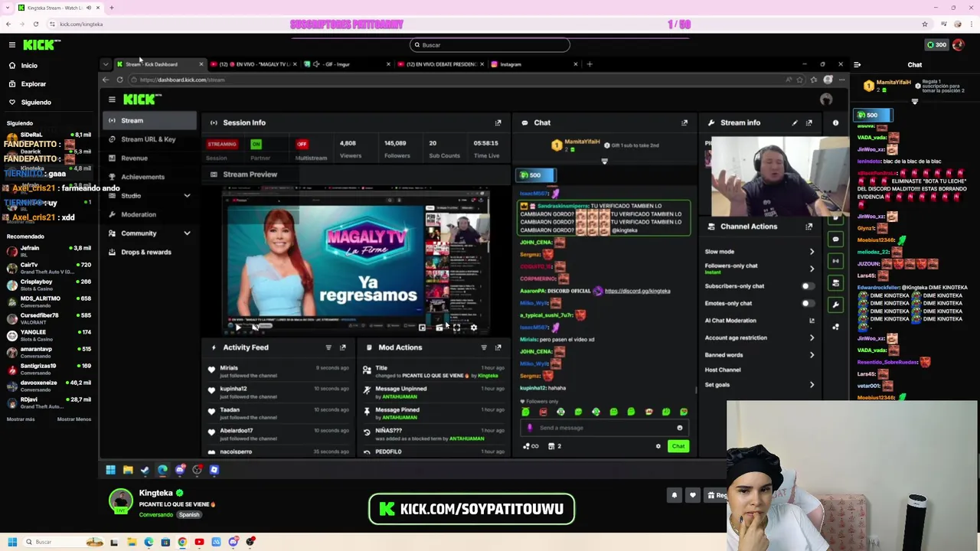Switch to the GIF - Imgur tab

[x=346, y=64]
